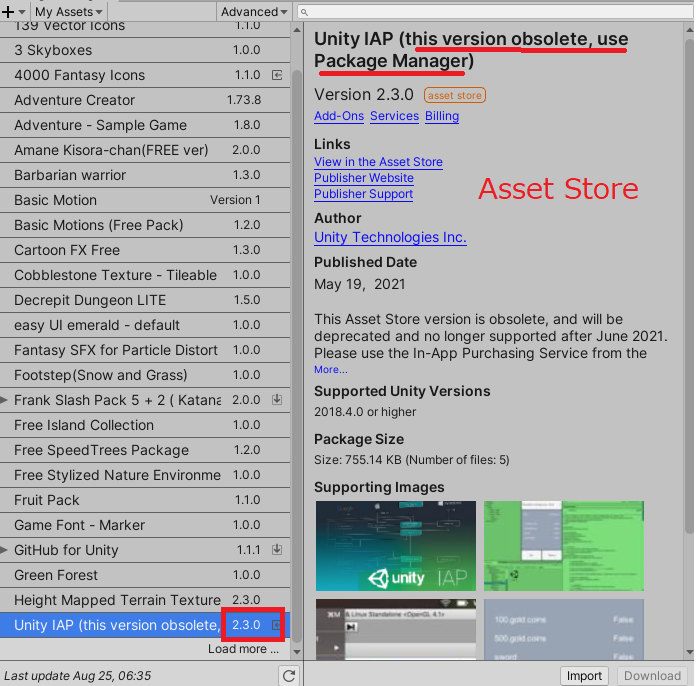Select the Free Island Collection package
The width and height of the screenshot is (696, 686).
point(145,425)
